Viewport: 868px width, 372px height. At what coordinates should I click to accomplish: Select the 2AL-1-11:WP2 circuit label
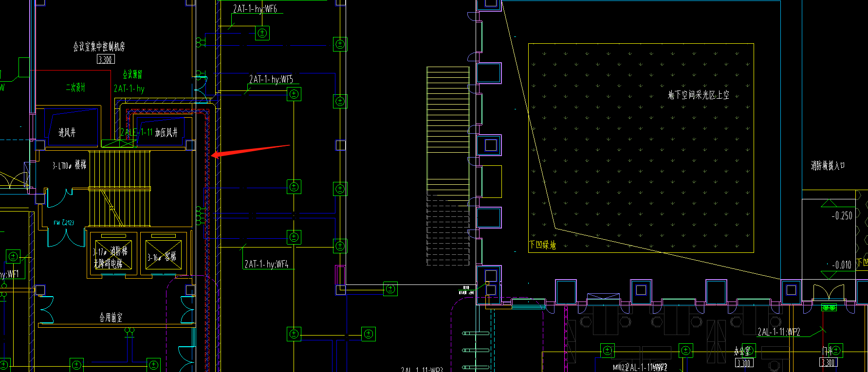coord(779,332)
